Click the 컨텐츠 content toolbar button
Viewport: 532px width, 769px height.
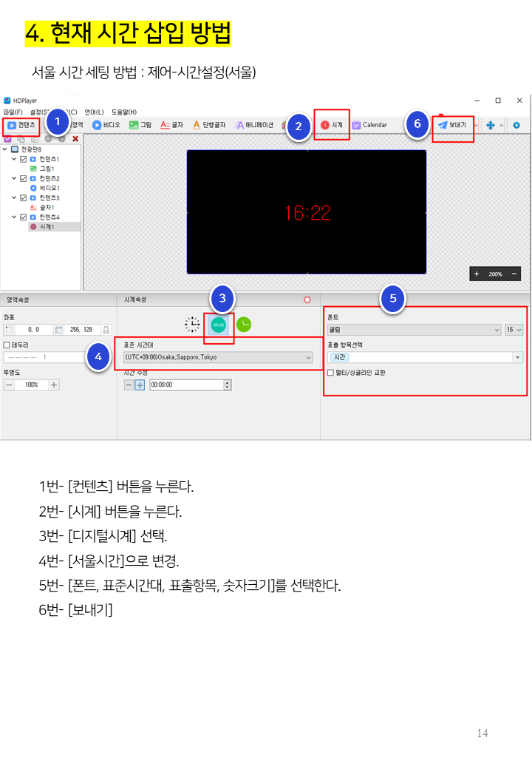(x=21, y=126)
